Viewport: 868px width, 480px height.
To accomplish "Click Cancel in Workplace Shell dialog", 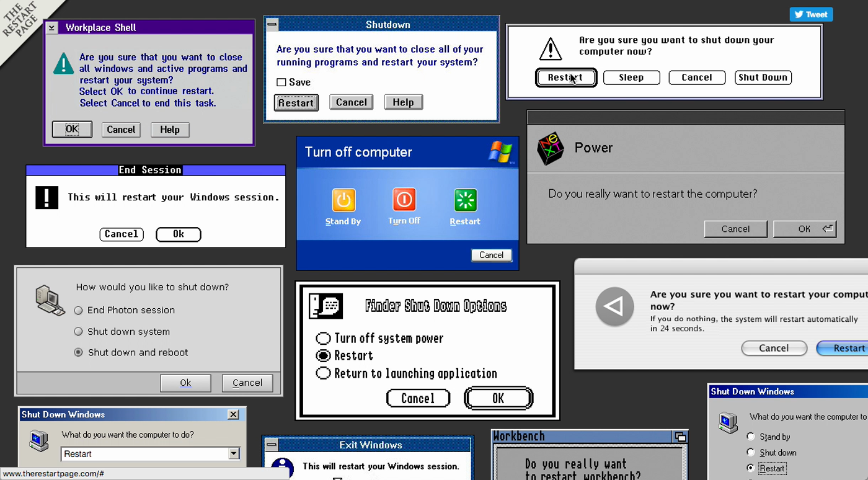I will coord(121,130).
